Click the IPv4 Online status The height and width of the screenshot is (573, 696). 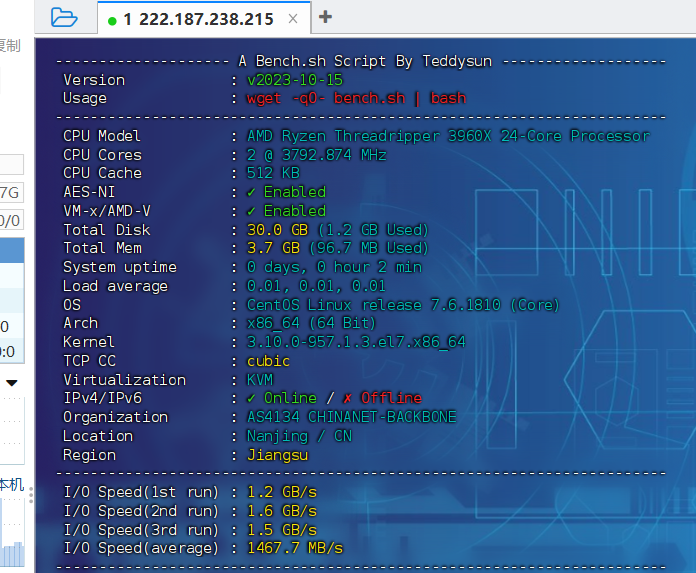pos(282,398)
